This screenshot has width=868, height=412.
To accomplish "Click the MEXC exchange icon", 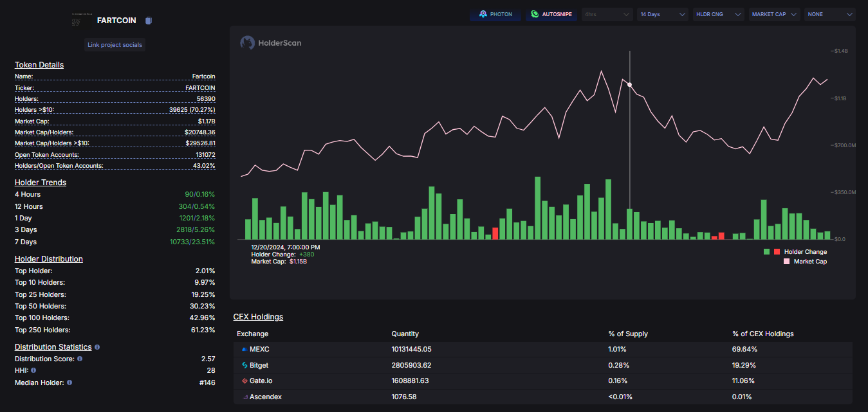I will (x=244, y=350).
